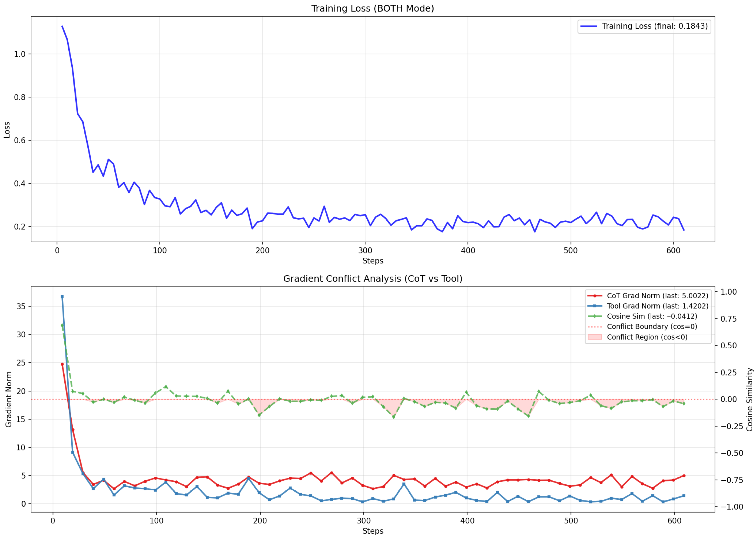756x539 pixels.
Task: Click the Steps label under bottom chart
Action: point(372,531)
